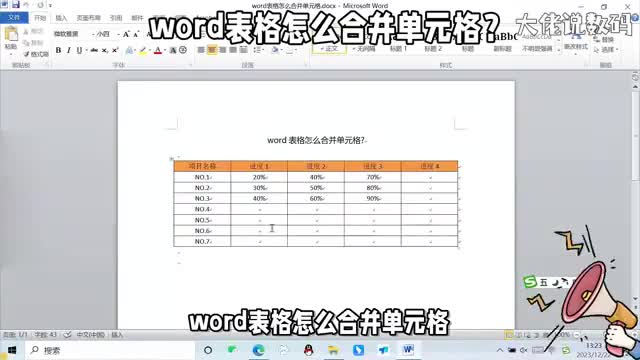Open the font name dropdown
The width and height of the screenshot is (640, 360).
93,34
